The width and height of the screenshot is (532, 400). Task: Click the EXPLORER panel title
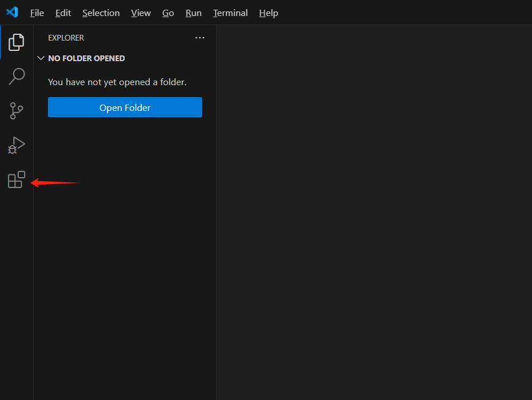pyautogui.click(x=66, y=38)
